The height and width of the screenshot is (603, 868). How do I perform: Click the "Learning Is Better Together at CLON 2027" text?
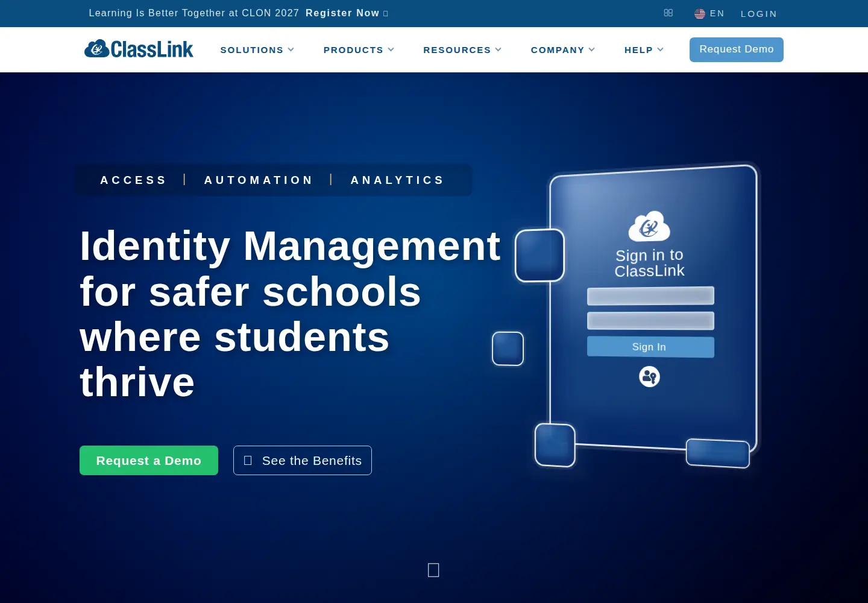click(x=194, y=13)
